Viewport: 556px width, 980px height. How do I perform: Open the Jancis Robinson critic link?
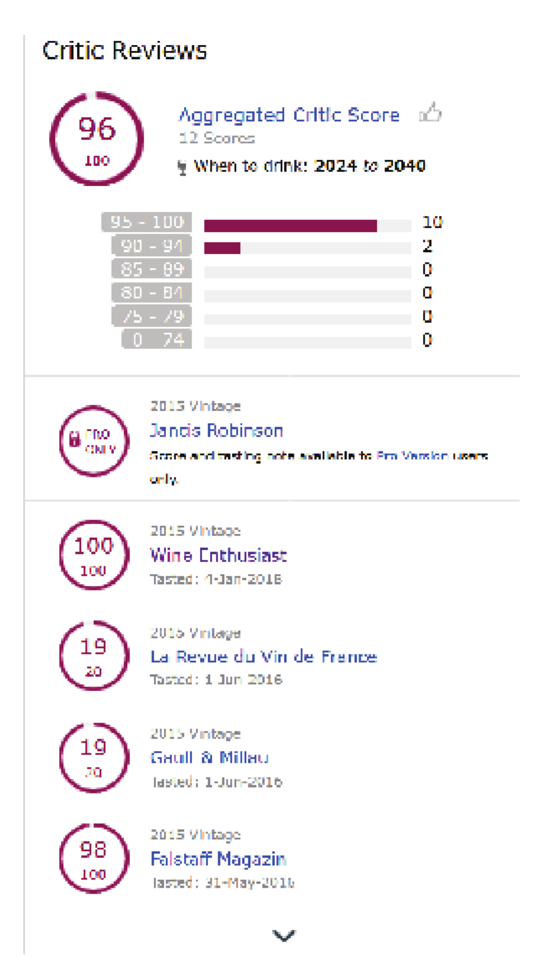(216, 431)
